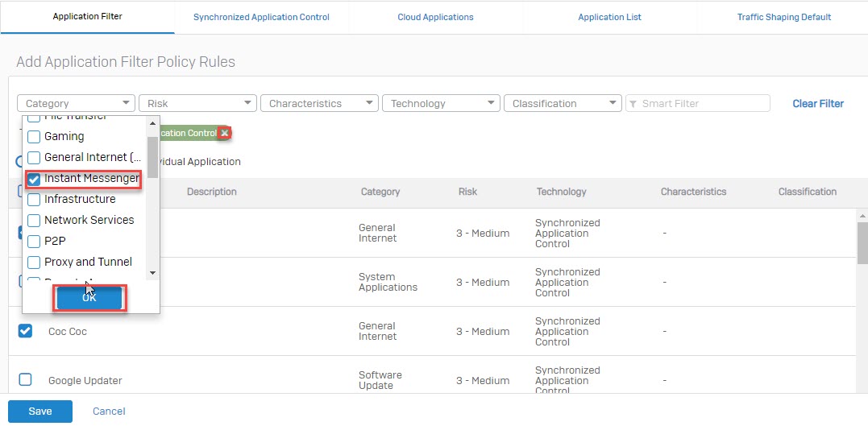868x426 pixels.
Task: Click the Cancel link
Action: tap(109, 411)
